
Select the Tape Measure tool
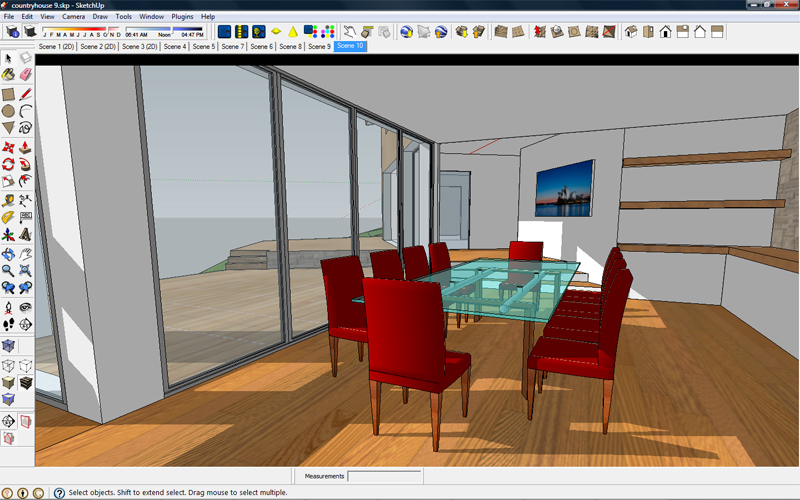(x=8, y=201)
